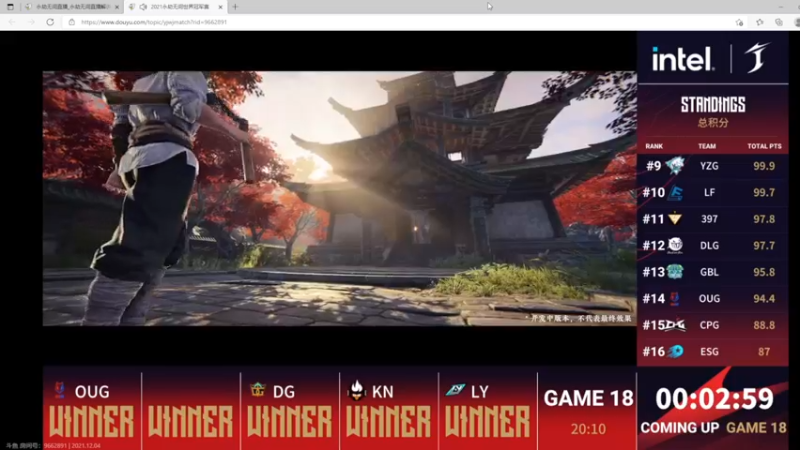Select OUG team name in standings
Image resolution: width=800 pixels, height=450 pixels.
point(709,298)
